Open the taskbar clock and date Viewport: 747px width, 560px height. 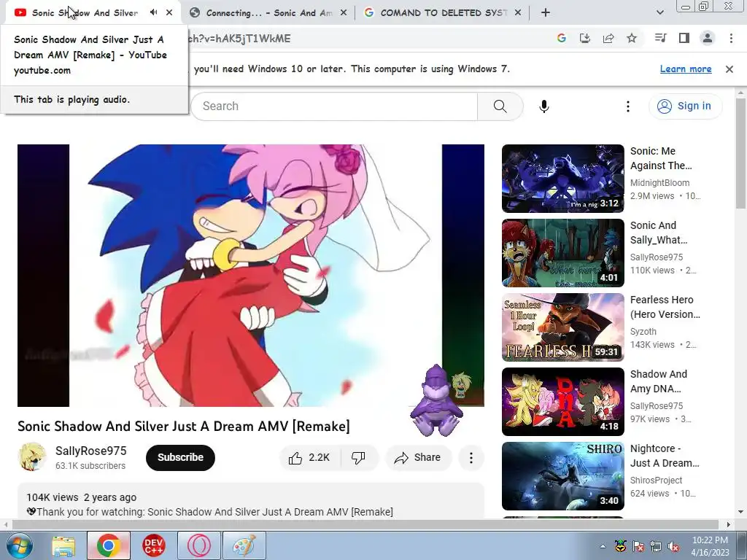point(710,546)
